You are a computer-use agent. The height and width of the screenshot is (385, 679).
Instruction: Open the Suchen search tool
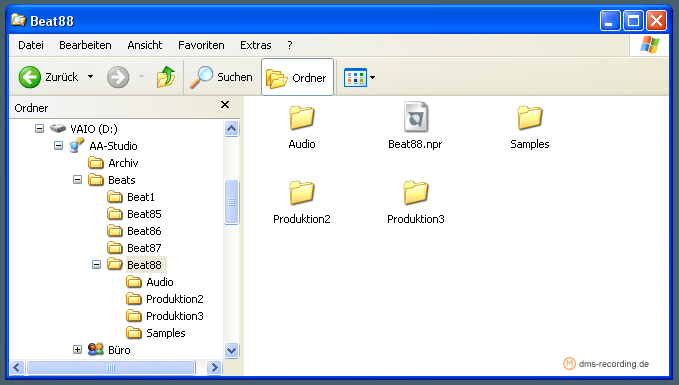[x=221, y=77]
